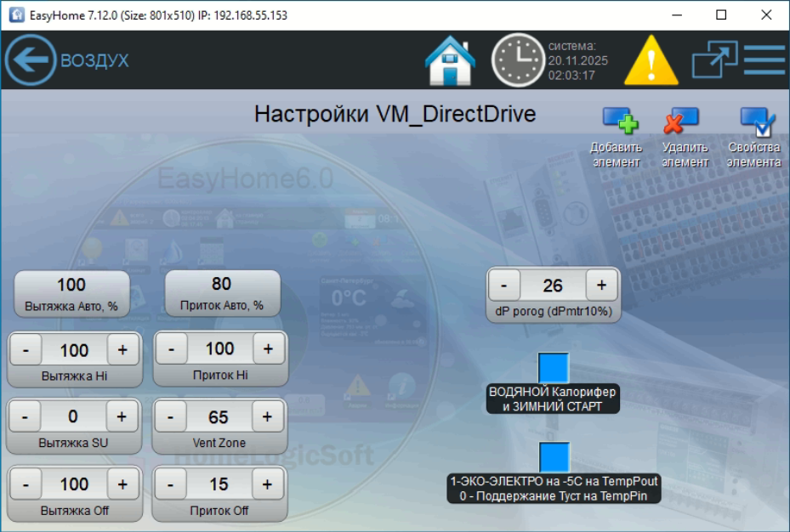The height and width of the screenshot is (532, 790).
Task: Go back using the ВОЗДУХ arrow
Action: pos(31,60)
